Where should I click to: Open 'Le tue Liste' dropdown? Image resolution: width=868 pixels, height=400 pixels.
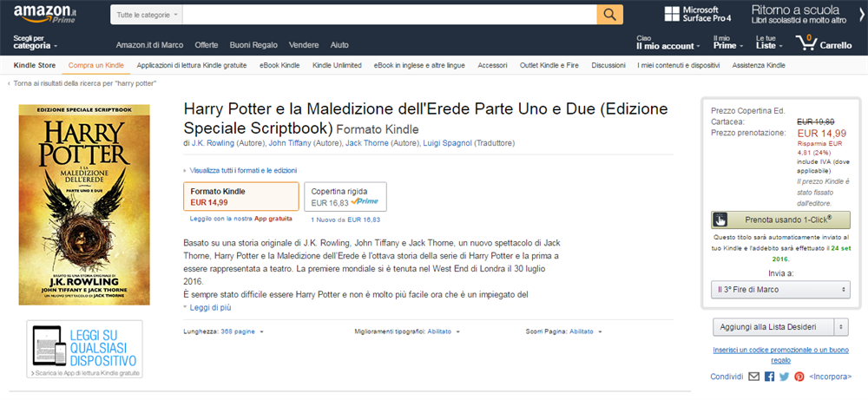[769, 43]
